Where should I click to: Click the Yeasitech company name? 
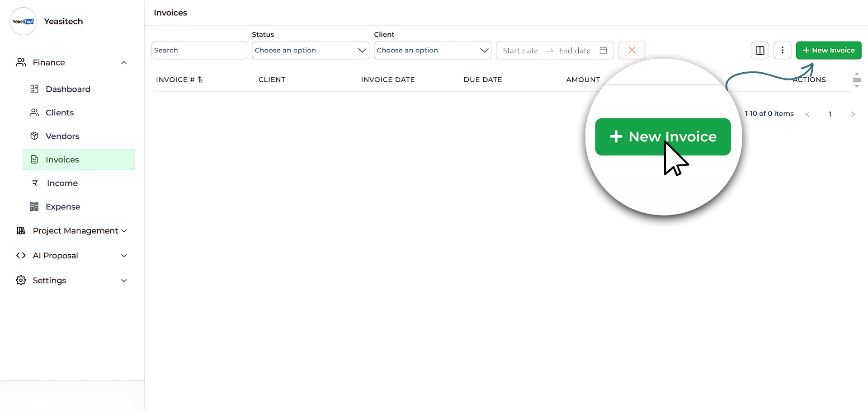pyautogui.click(x=63, y=21)
